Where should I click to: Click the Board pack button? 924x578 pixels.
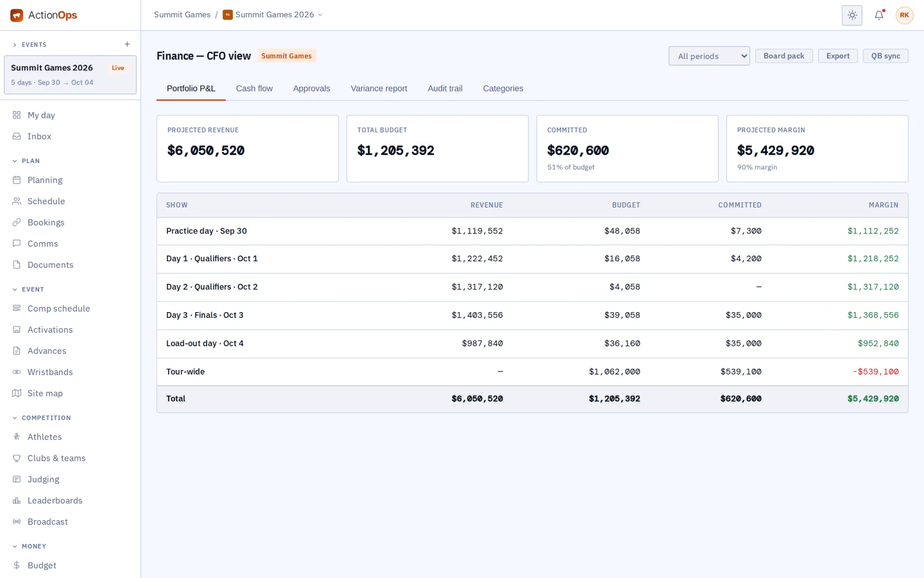click(x=784, y=56)
